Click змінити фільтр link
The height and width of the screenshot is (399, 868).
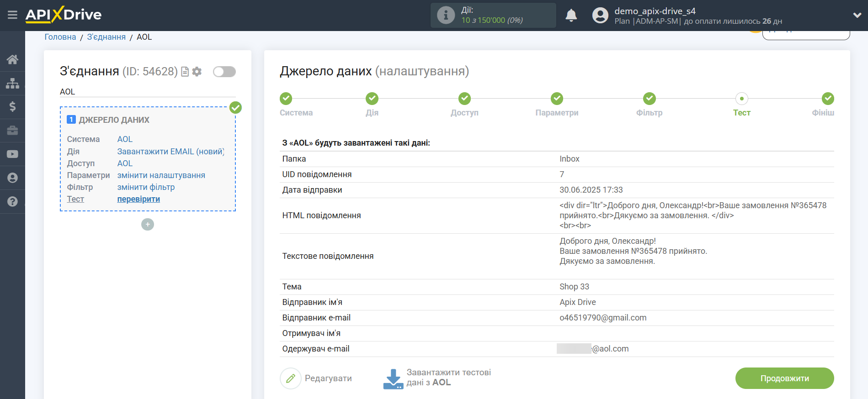[x=146, y=187]
